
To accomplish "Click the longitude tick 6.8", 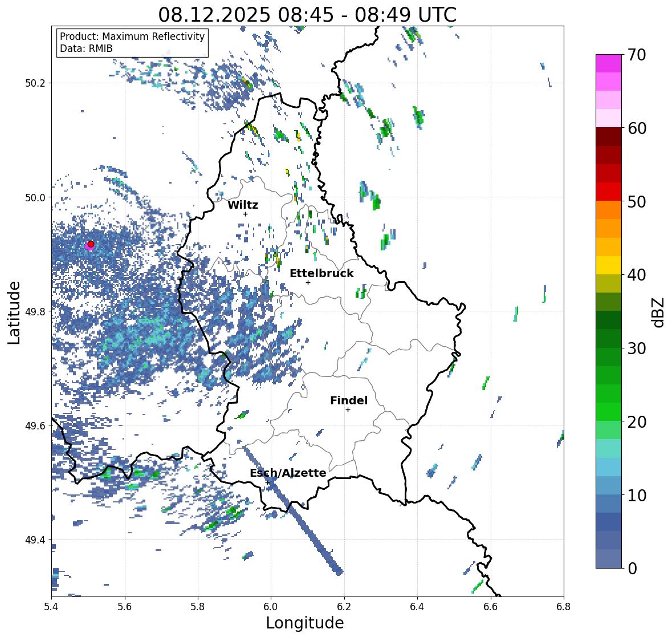I will (564, 607).
